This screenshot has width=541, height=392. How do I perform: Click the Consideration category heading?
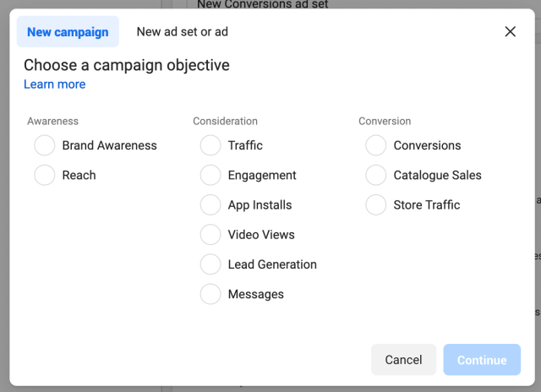click(225, 122)
